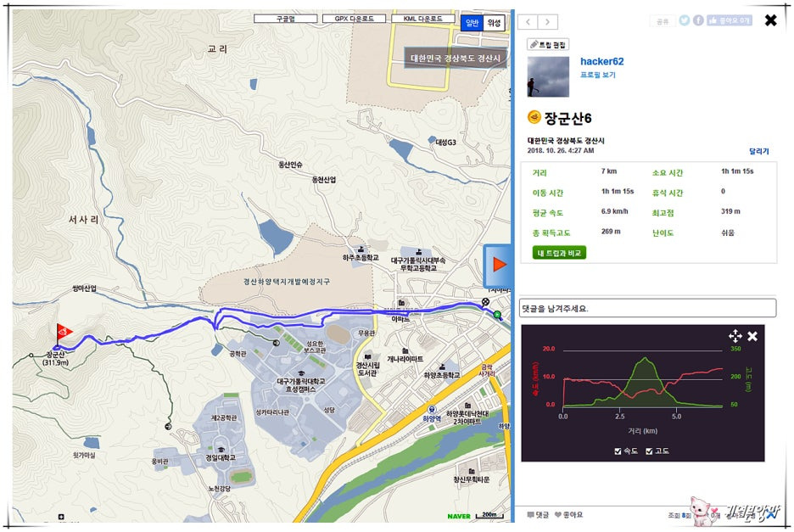The width and height of the screenshot is (794, 532).
Task: Click the date 2018. 10. 26. 4:27 AM
Action: pyautogui.click(x=561, y=150)
